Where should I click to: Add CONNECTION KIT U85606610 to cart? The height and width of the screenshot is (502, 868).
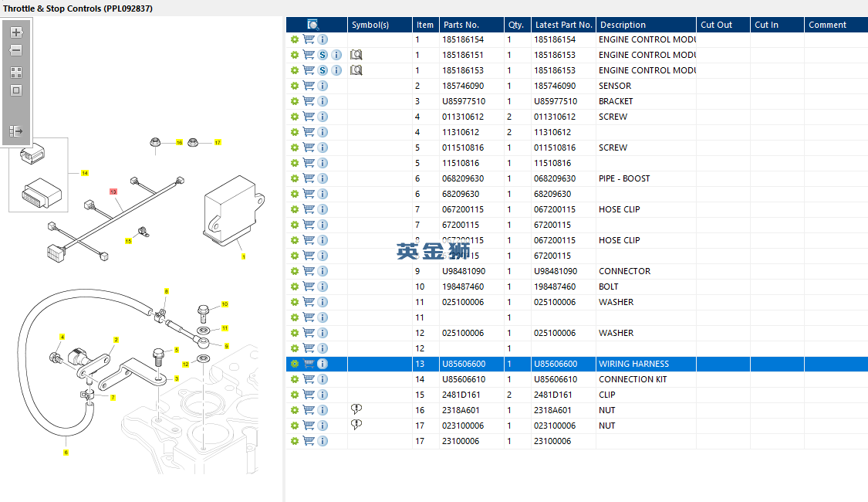click(x=309, y=379)
